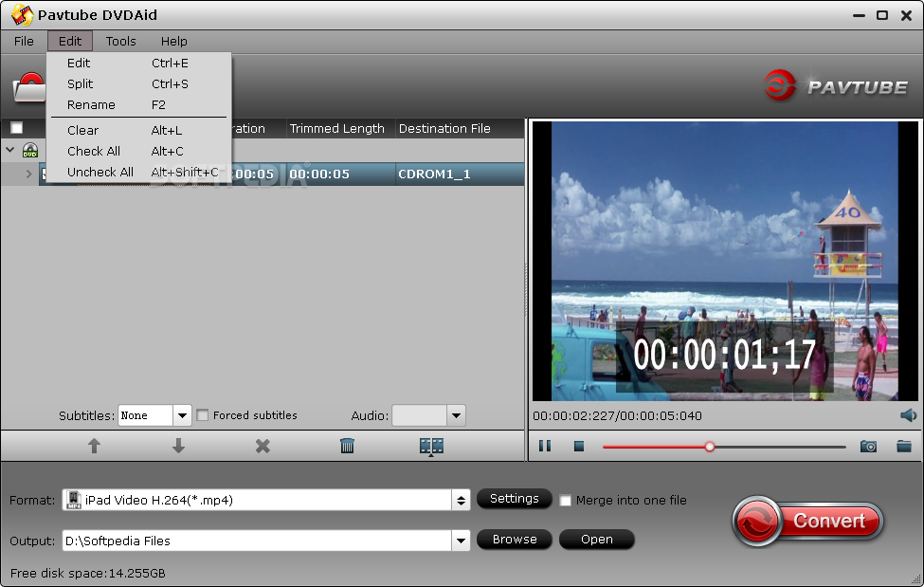Screen dimensions: 924x587
Task: Pause the preview playback
Action: pos(545,446)
